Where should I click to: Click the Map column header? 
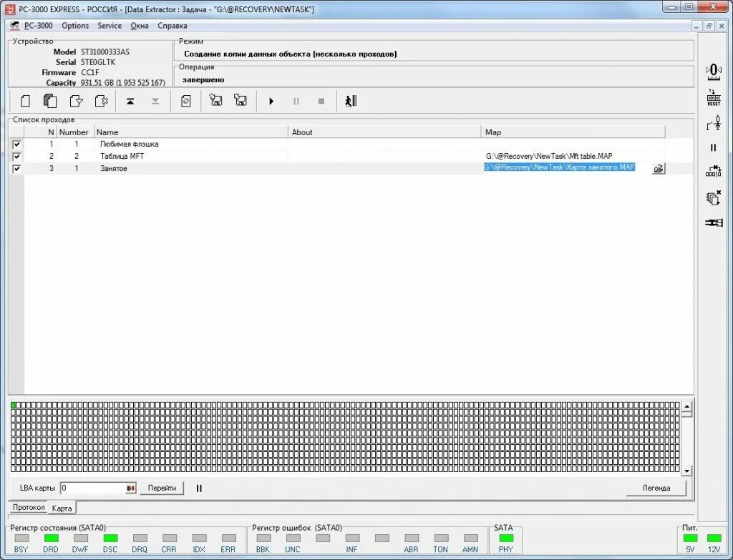pos(573,132)
